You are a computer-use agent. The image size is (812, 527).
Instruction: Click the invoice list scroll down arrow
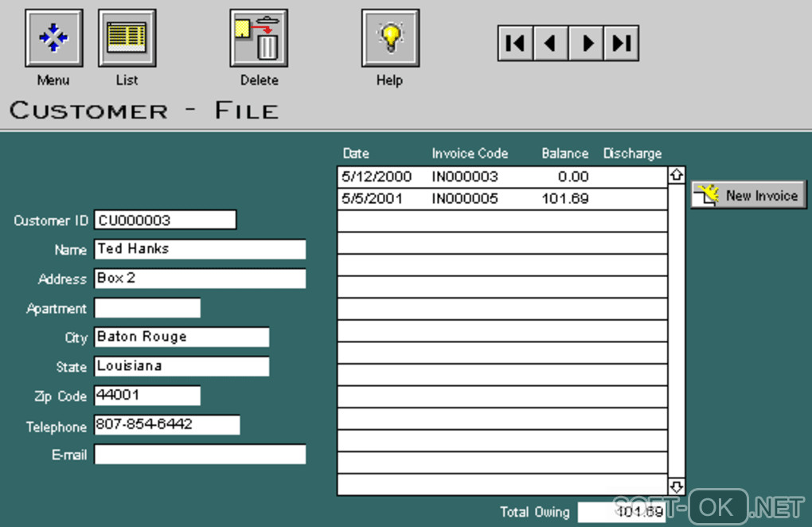pos(677,486)
